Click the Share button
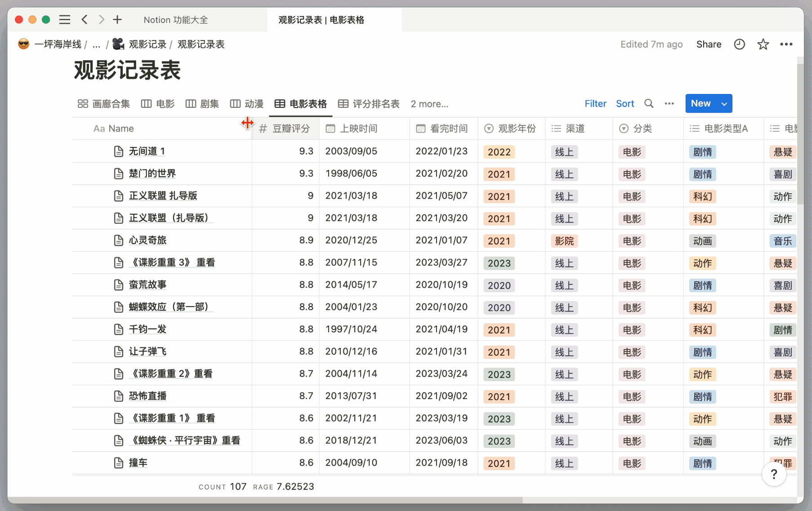 click(709, 44)
